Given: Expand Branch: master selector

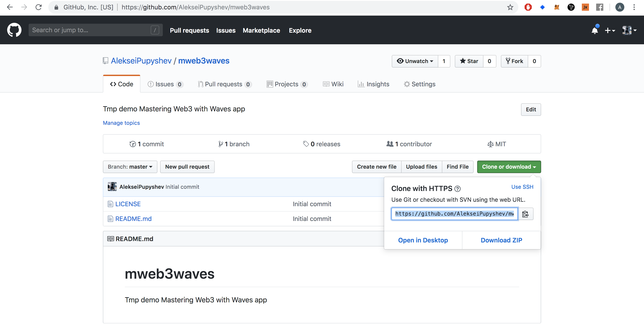Looking at the screenshot, I should click(130, 167).
